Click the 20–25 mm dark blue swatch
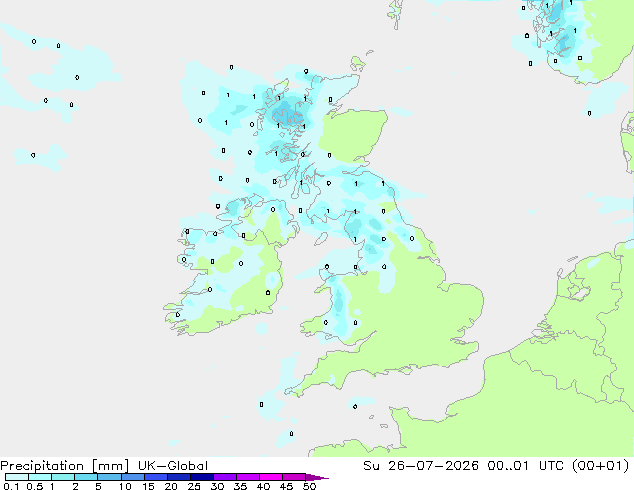Screen dimensions: 634x490 [178, 477]
